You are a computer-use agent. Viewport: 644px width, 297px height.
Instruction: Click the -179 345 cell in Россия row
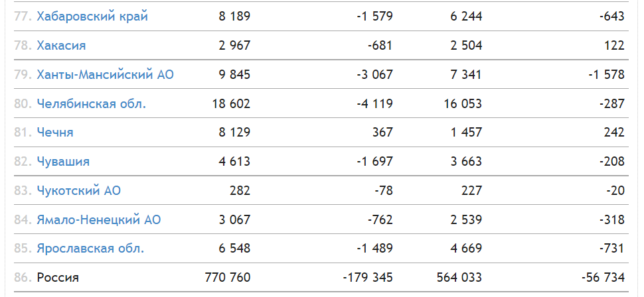(x=368, y=278)
